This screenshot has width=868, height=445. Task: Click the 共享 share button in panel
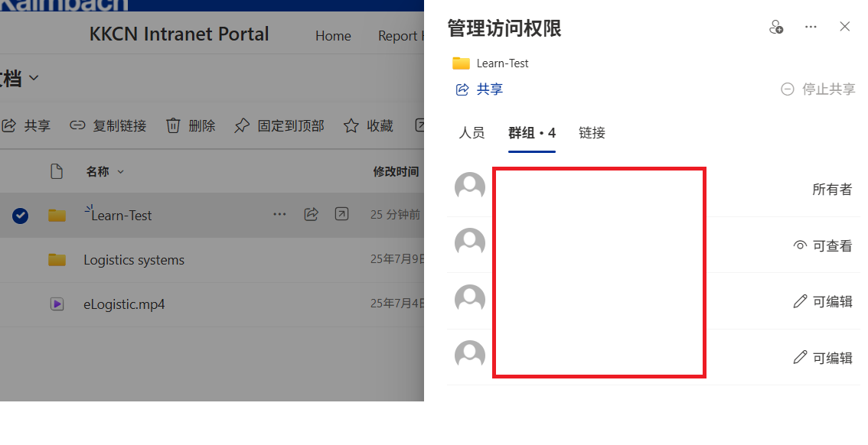[479, 89]
